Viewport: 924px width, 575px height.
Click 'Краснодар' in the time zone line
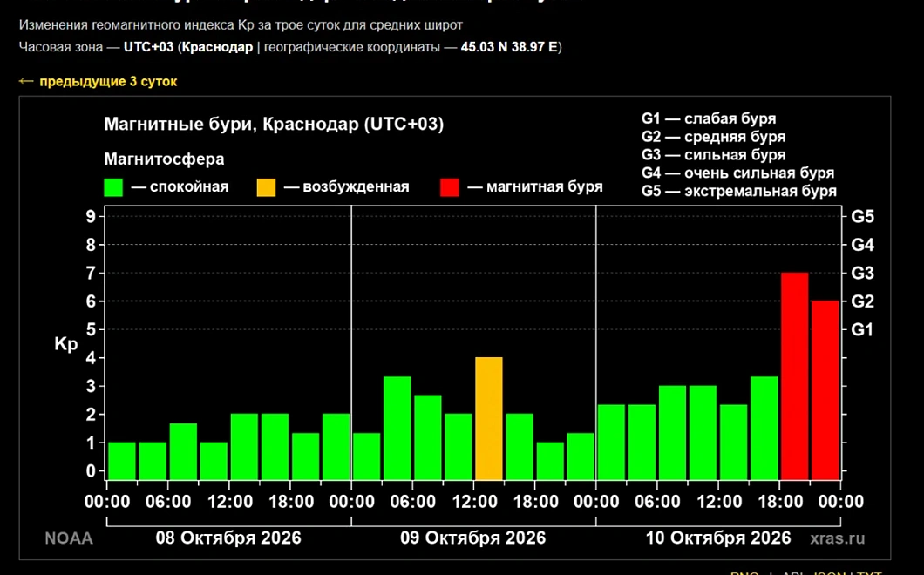[217, 47]
